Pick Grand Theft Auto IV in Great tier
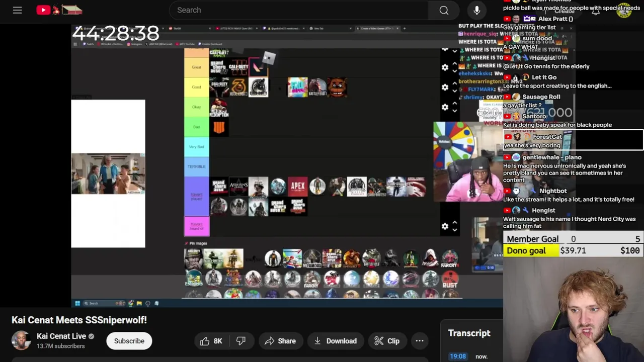 [218, 67]
